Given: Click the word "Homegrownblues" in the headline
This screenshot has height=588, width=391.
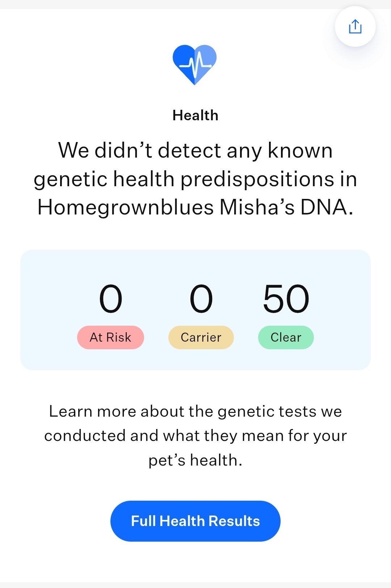Looking at the screenshot, I should (126, 207).
